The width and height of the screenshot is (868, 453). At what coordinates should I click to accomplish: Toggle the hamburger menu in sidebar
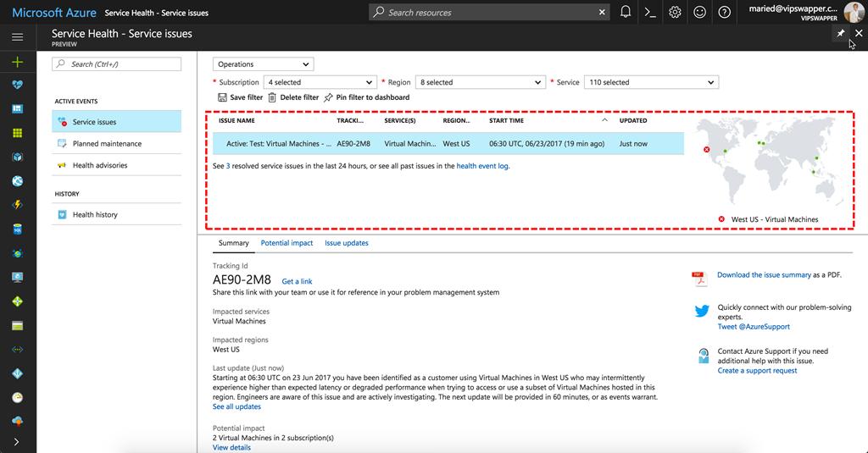click(17, 37)
